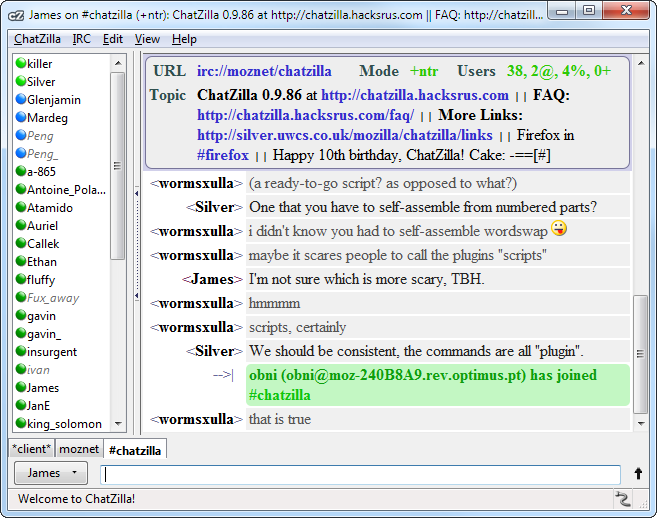Viewport: 657px width, 518px height.
Task: Open the James nickname dropdown button
Action: (51, 474)
